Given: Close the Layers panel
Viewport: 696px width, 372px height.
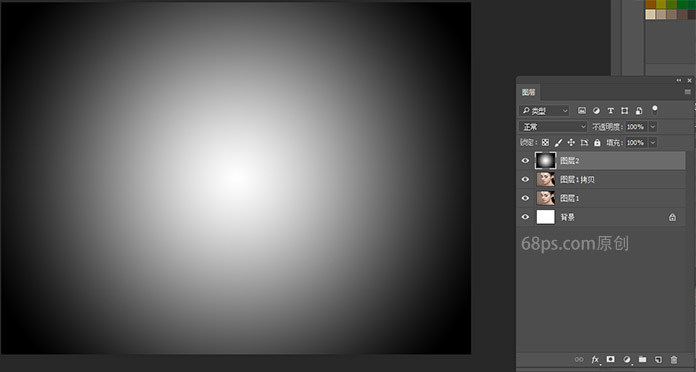Looking at the screenshot, I should click(x=689, y=80).
